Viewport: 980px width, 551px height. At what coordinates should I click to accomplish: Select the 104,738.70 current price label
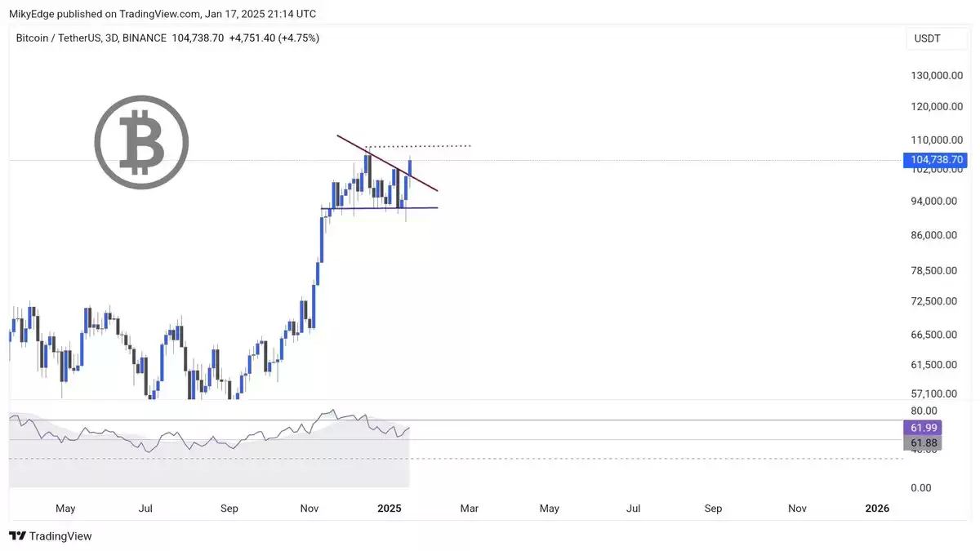935,160
